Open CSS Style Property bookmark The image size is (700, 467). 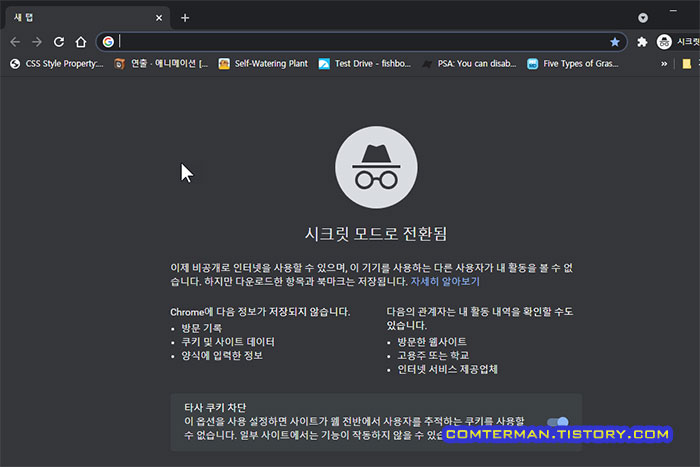click(x=57, y=64)
